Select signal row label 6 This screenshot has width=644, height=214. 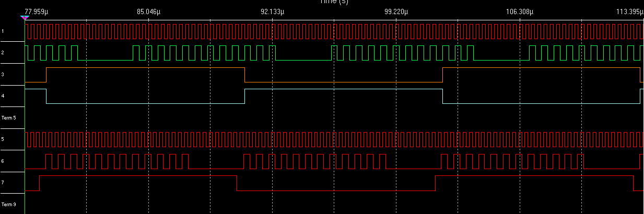point(3,161)
